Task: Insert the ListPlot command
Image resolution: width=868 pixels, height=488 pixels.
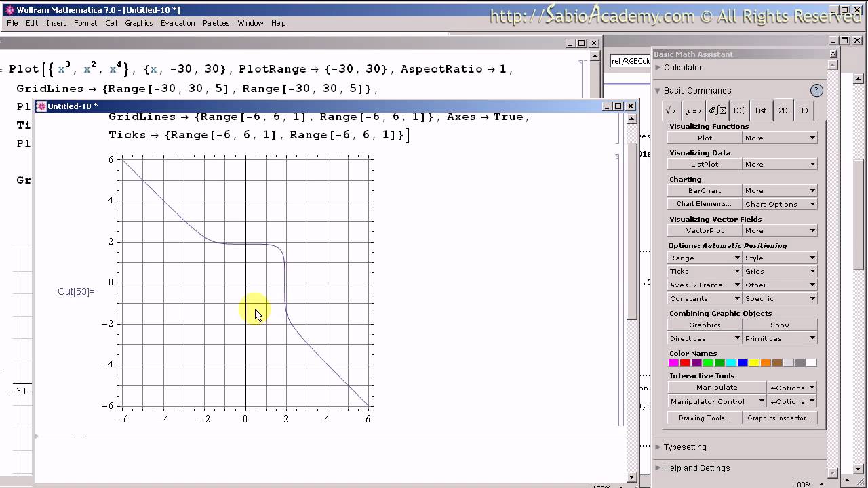Action: pyautogui.click(x=705, y=164)
